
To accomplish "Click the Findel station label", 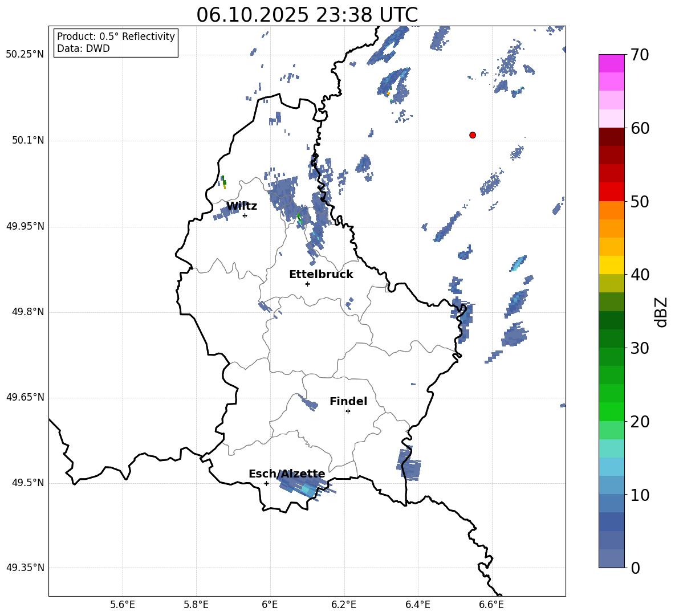I will click(348, 401).
